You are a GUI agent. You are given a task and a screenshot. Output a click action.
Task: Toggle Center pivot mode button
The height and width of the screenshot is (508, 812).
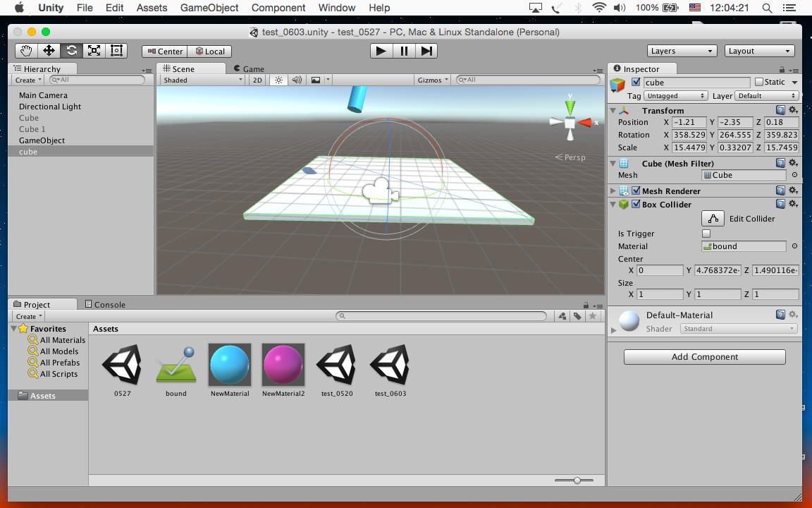[x=165, y=52]
